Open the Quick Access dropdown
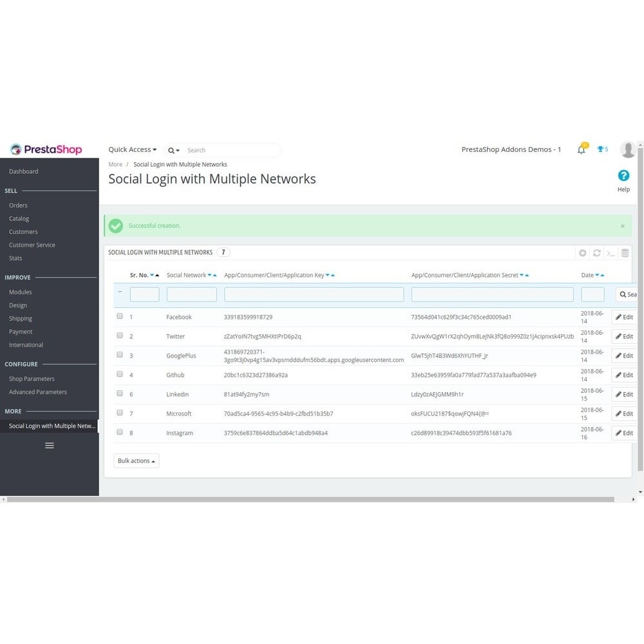Screen dimensions: 644x644 click(132, 149)
